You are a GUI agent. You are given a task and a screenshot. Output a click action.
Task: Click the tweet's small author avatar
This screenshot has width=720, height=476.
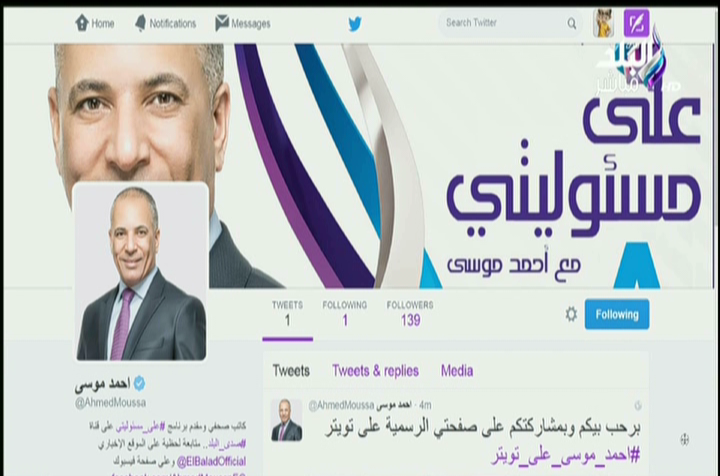pos(287,420)
